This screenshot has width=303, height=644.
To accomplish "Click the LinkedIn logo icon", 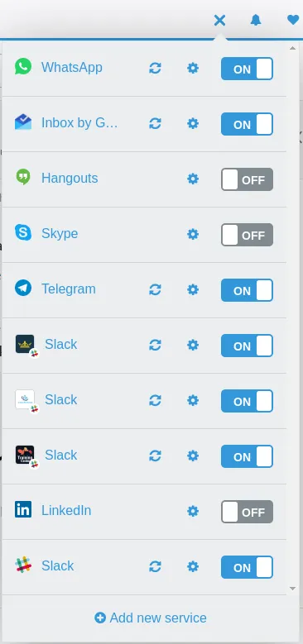I will click(x=23, y=509).
